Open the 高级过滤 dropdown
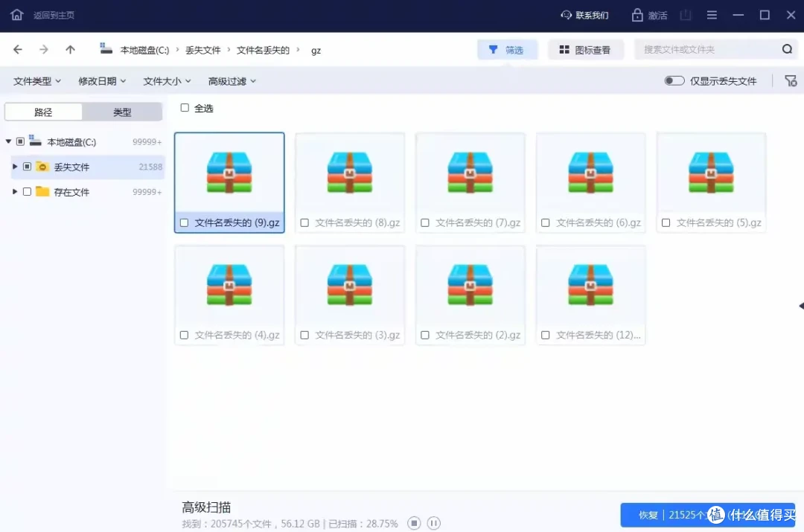 click(x=232, y=81)
